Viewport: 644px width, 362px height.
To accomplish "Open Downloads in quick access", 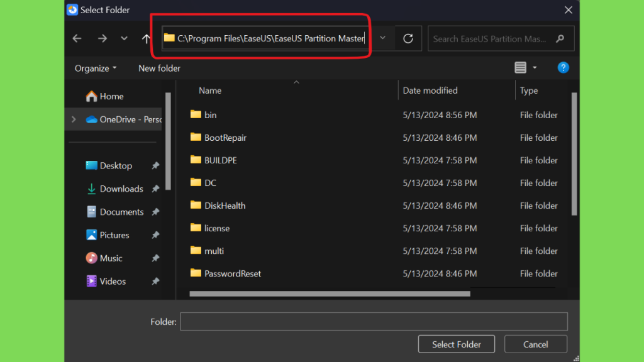I will coord(114,189).
